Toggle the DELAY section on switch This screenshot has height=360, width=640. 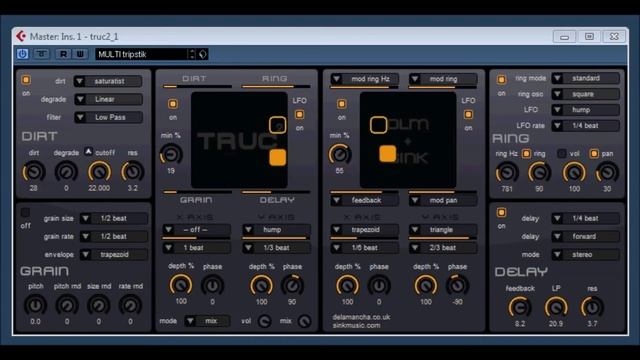pyautogui.click(x=501, y=213)
